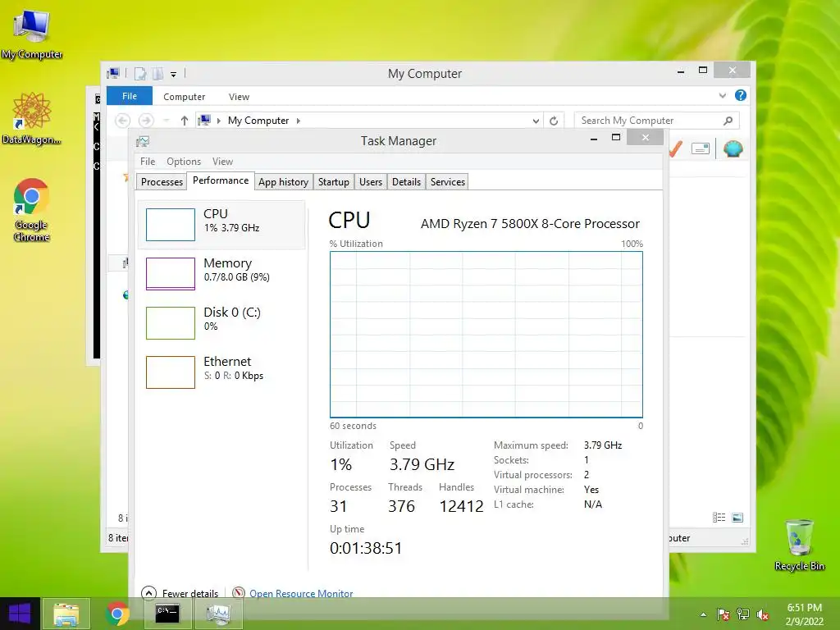Switch My Computer to large icons view
Screen dimensions: 840x630
(737, 517)
